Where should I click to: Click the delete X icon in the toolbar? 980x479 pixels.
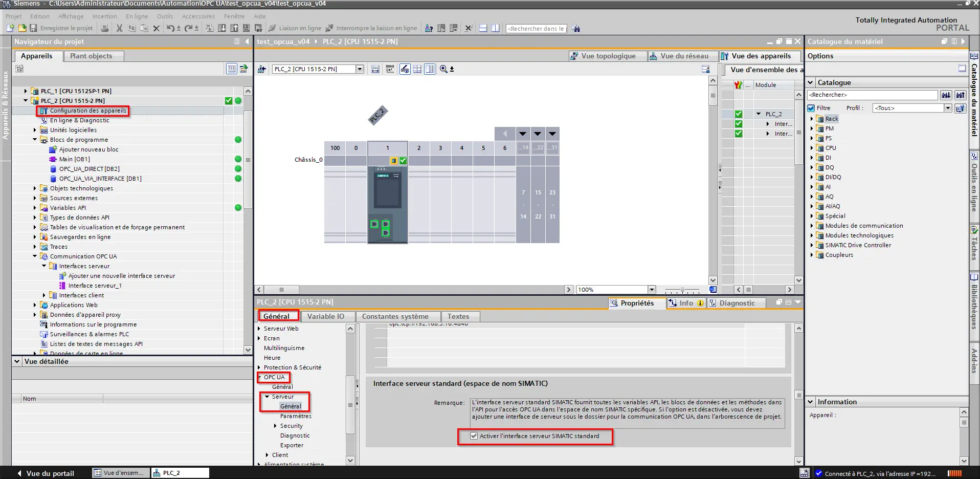pos(157,28)
